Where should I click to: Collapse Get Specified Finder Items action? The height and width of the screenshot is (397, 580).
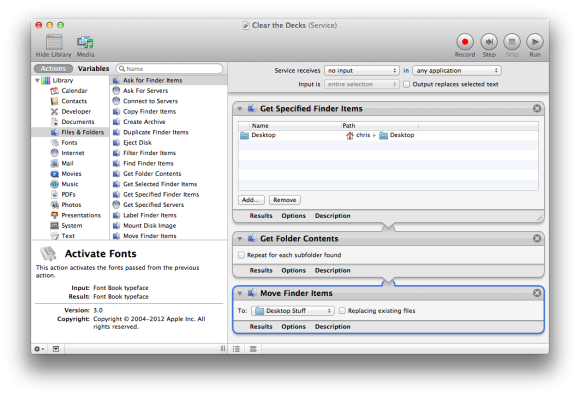[x=240, y=109]
